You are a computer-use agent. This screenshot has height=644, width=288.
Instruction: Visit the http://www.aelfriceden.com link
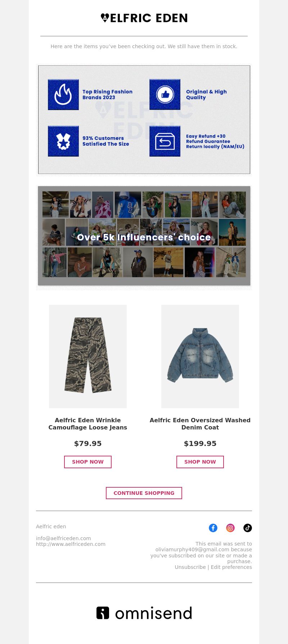pyautogui.click(x=71, y=544)
